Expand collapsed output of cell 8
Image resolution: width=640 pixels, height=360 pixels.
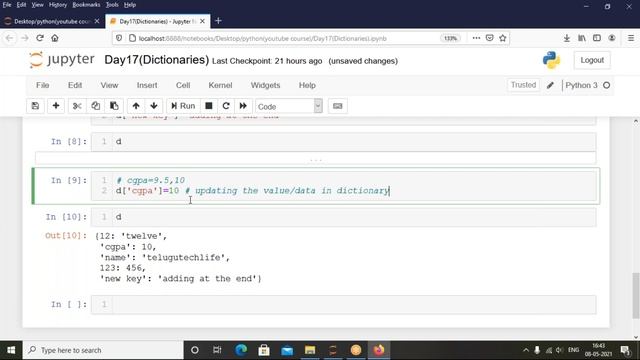click(x=316, y=158)
